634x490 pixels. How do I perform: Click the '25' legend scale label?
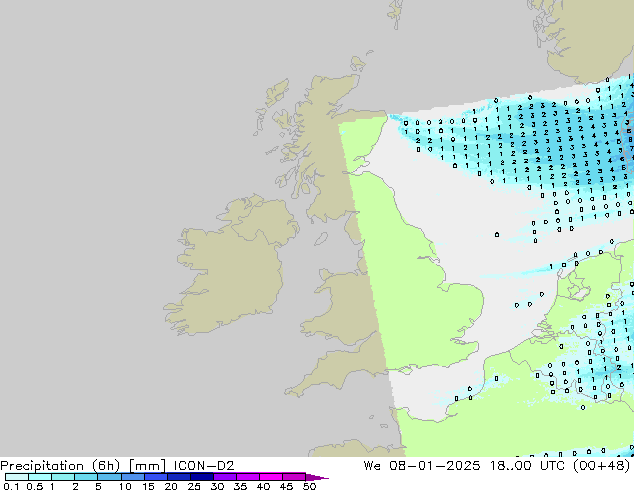coord(194,486)
